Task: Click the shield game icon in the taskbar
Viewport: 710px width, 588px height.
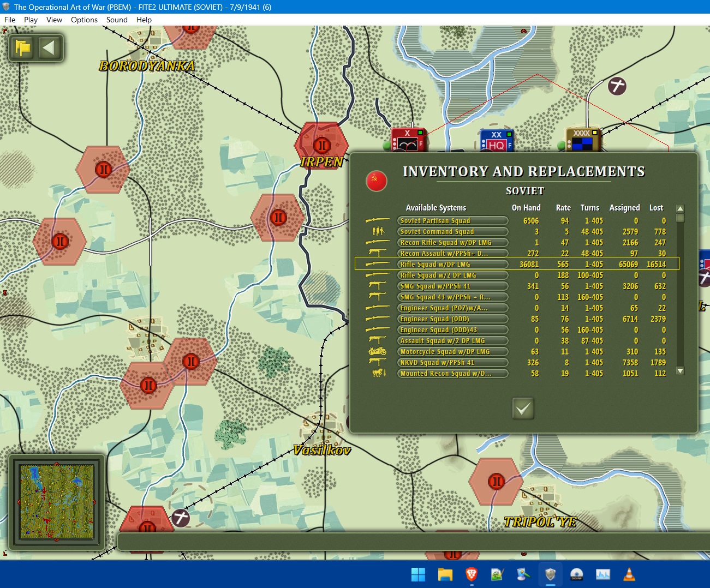Action: (x=550, y=574)
